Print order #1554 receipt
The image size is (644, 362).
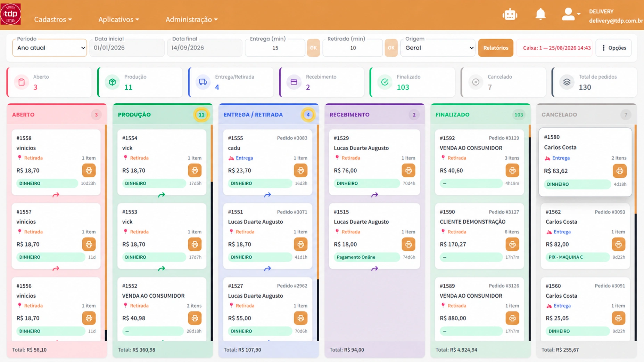coord(195,170)
